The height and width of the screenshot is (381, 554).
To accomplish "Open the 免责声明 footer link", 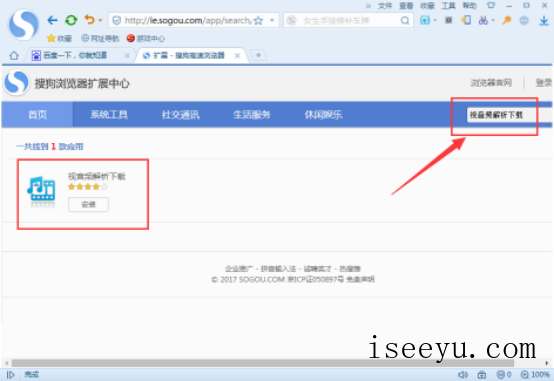I will click(x=360, y=279).
